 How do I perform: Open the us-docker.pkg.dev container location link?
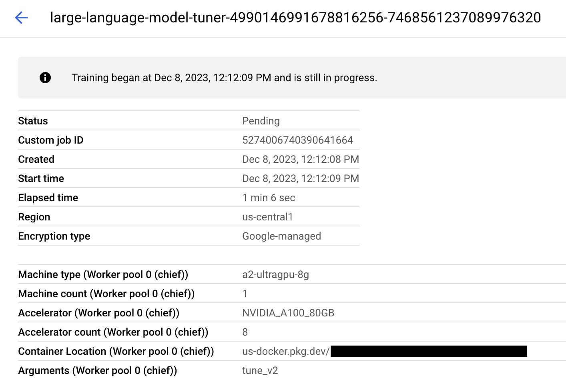285,351
